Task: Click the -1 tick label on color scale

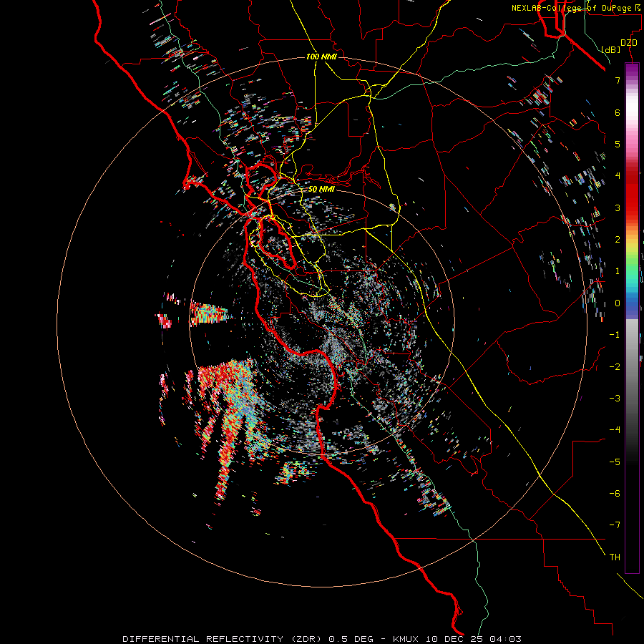Action: pyautogui.click(x=615, y=335)
